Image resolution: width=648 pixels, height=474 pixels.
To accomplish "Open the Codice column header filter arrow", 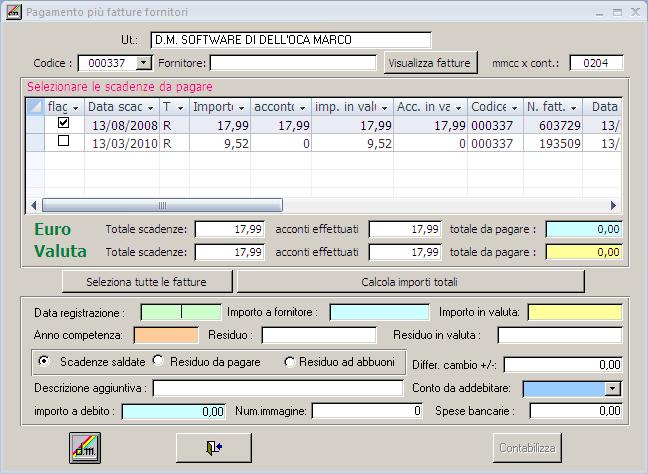I will tap(515, 108).
